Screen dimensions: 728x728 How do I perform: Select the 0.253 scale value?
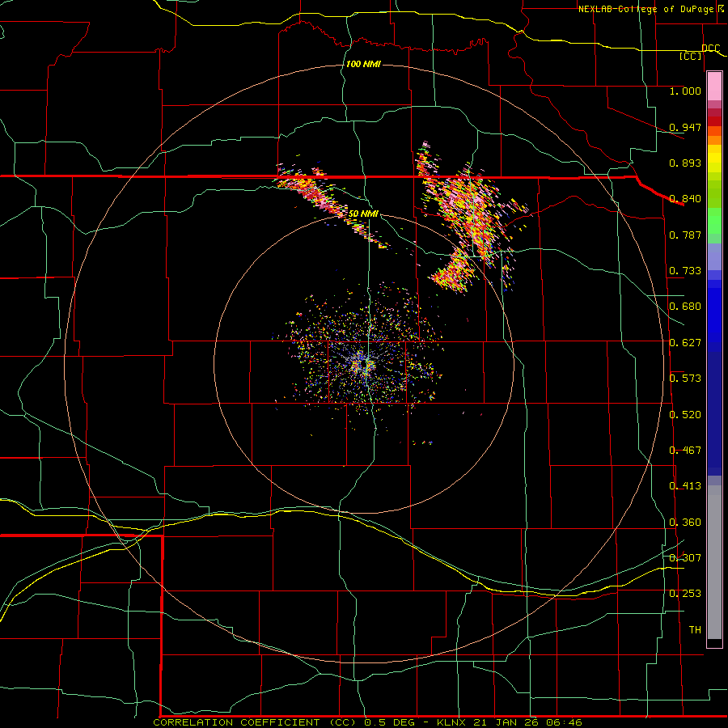(685, 594)
